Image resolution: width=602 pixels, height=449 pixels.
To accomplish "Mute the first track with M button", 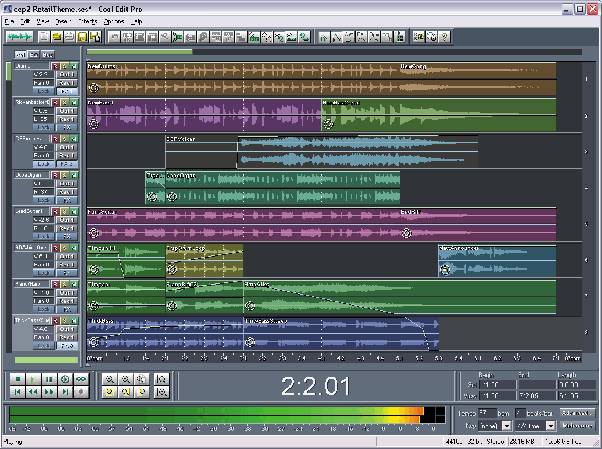I will [73, 66].
